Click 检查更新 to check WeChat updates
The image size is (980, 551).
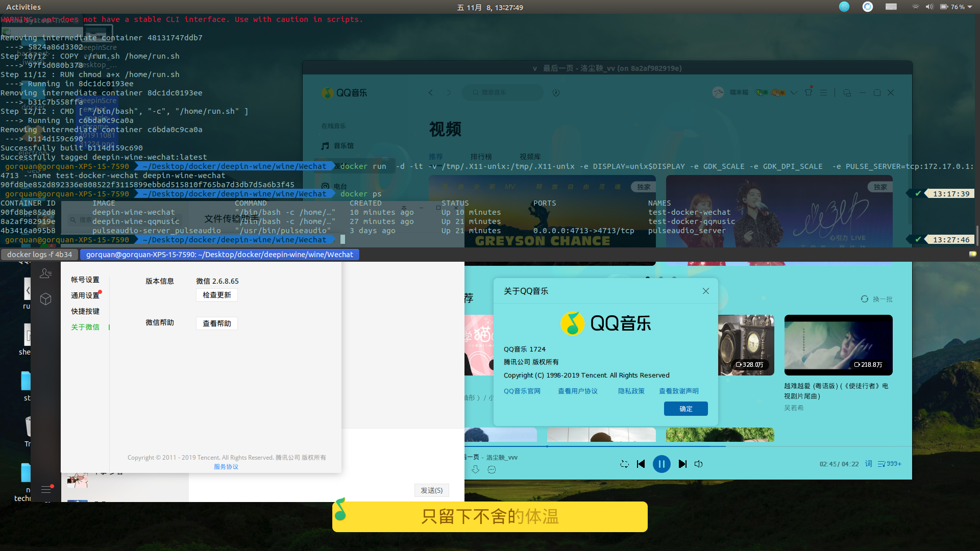(216, 295)
